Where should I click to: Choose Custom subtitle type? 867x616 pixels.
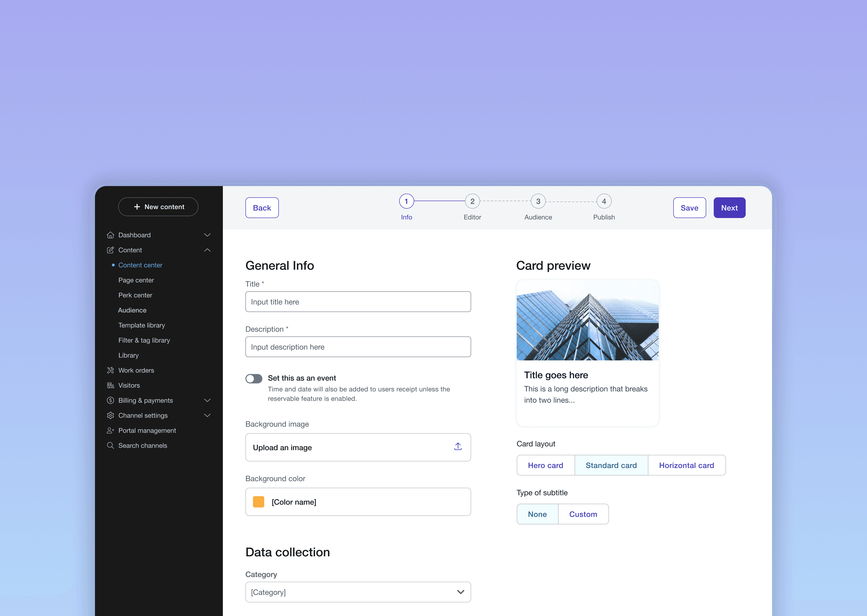point(583,514)
